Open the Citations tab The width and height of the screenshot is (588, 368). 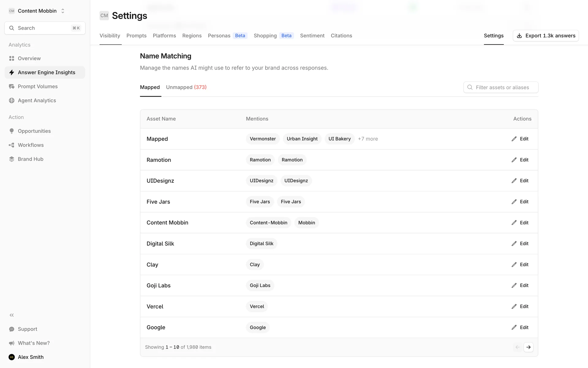(341, 36)
